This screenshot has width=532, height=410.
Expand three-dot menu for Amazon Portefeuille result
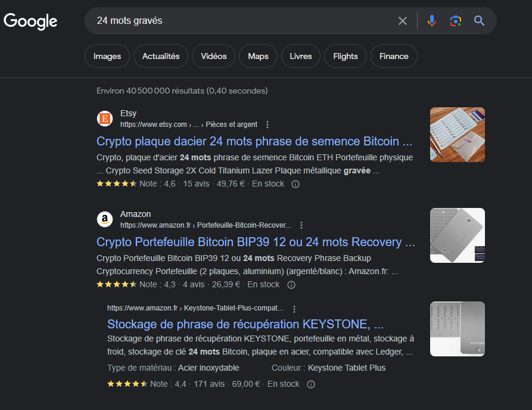(x=301, y=225)
